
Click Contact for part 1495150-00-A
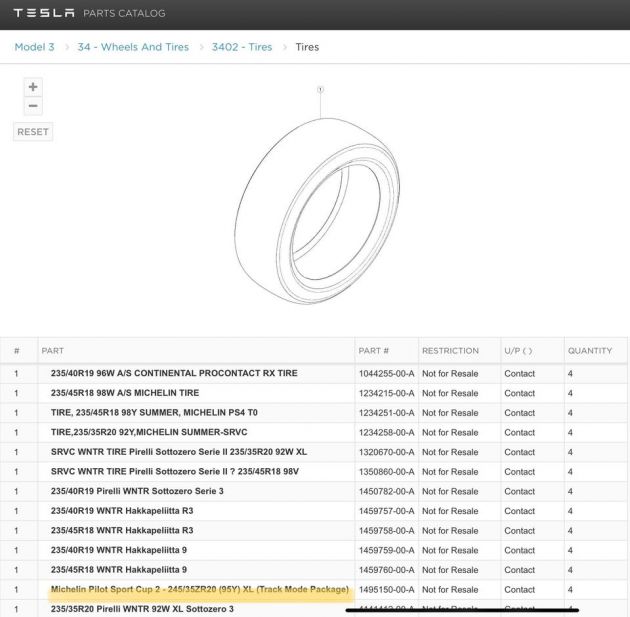pyautogui.click(x=520, y=590)
